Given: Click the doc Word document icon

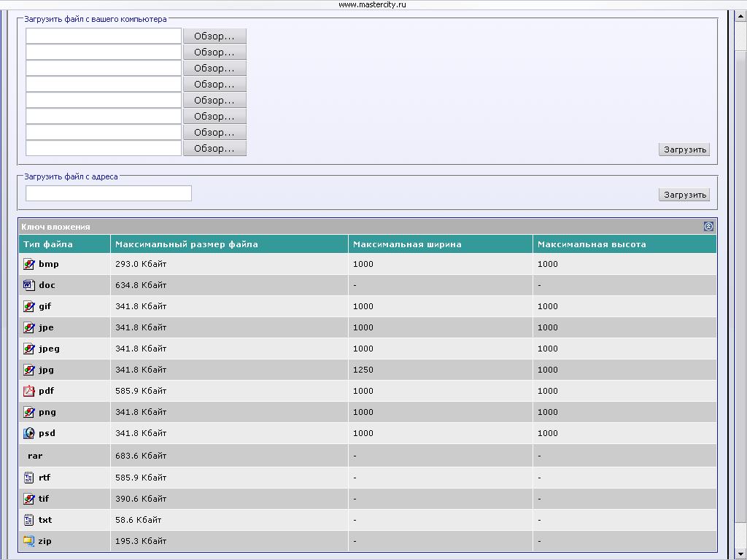Looking at the screenshot, I should point(29,285).
